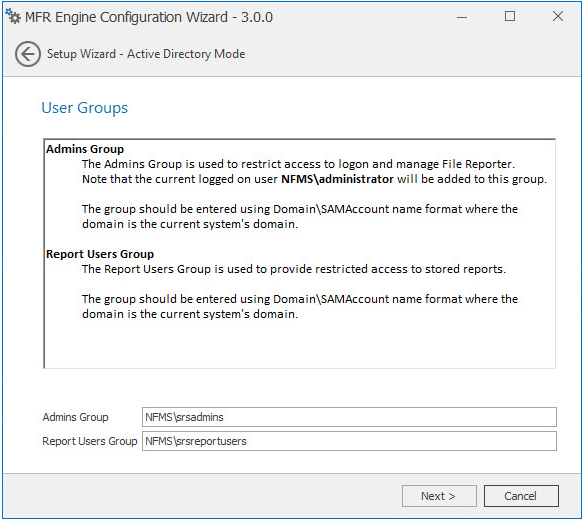Close the MFR Engine Configuration Wizard
The height and width of the screenshot is (521, 584).
558,16
